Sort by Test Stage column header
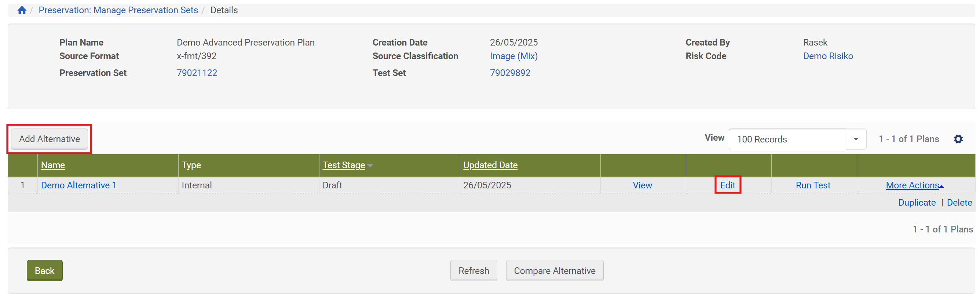The height and width of the screenshot is (300, 980). point(343,165)
